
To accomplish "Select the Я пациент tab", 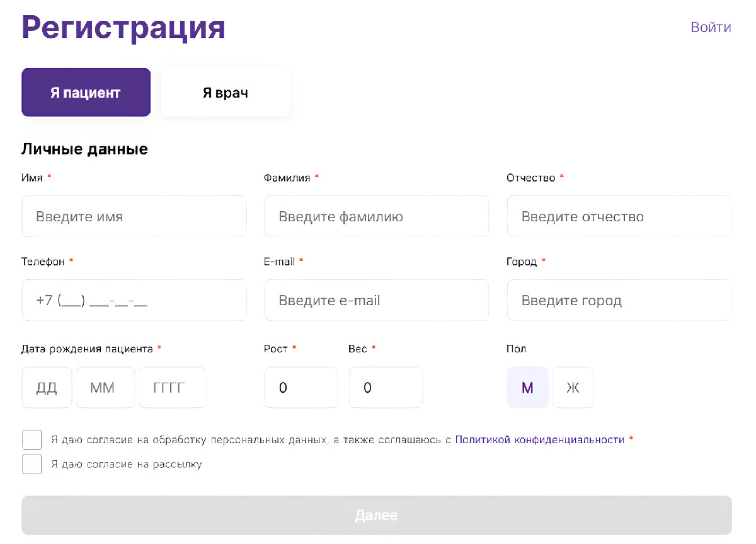I will (86, 91).
